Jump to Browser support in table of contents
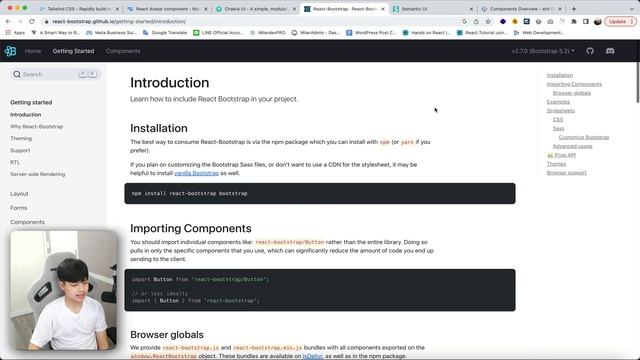This screenshot has width=640, height=360. 567,173
